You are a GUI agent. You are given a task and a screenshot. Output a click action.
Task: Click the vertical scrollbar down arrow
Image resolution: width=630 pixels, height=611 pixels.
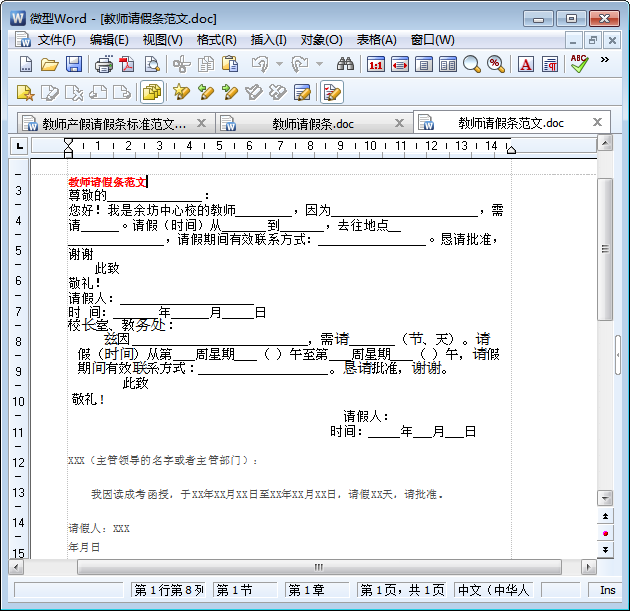coord(605,498)
